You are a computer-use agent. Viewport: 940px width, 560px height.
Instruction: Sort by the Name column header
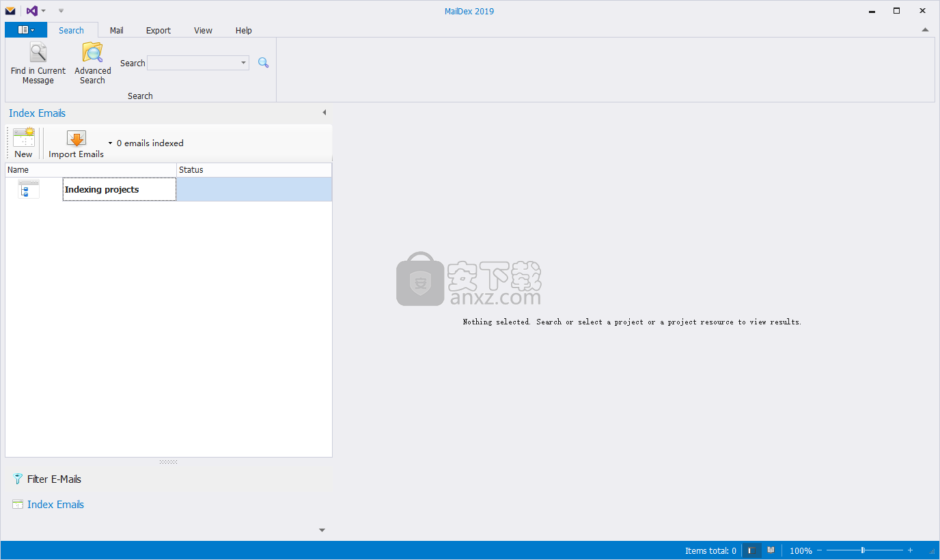91,170
